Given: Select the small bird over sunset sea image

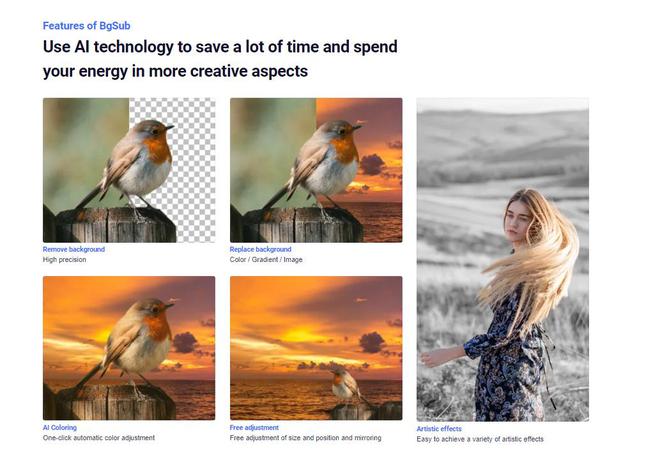Looking at the screenshot, I should 316,348.
